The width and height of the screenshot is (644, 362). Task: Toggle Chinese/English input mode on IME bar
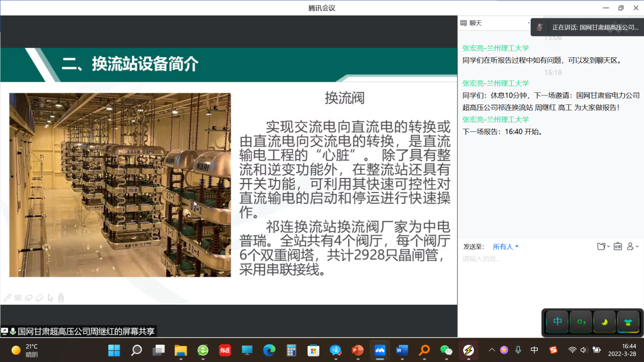557,322
